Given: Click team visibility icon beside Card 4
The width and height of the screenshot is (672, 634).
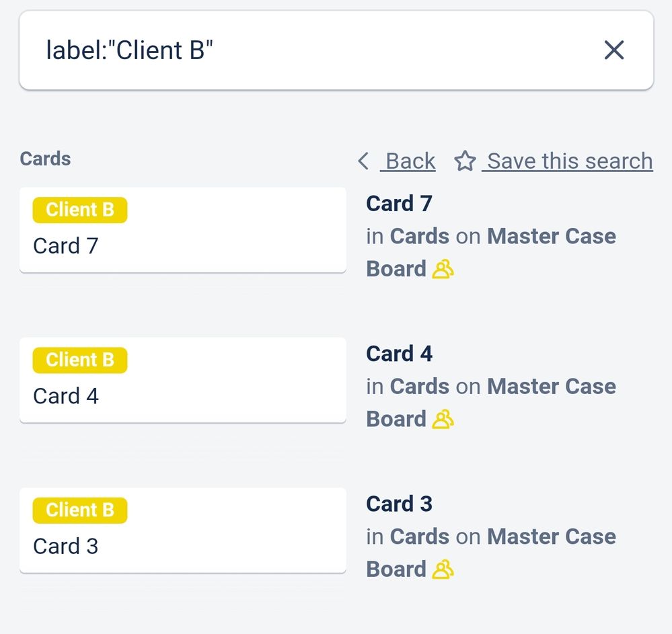Looking at the screenshot, I should tap(443, 420).
